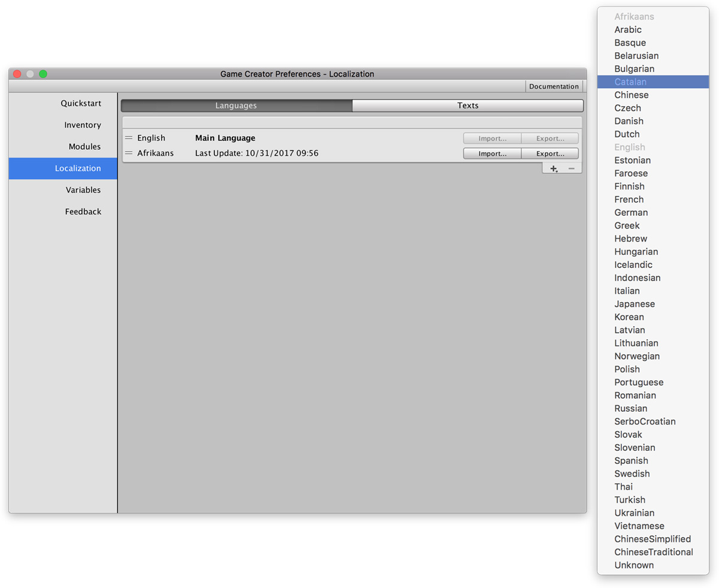The image size is (719, 588).
Task: Select the Afrikaans language row
Action: pyautogui.click(x=352, y=153)
